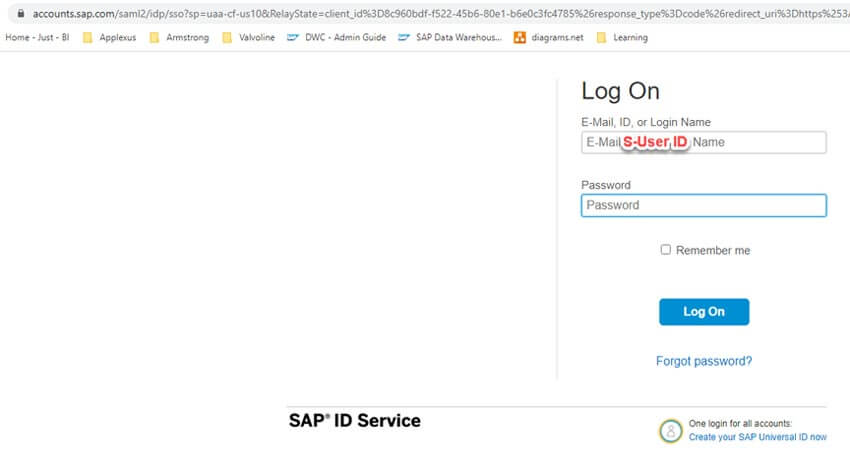
Task: Focus the E-Mail, ID, or Login Name field
Action: (704, 143)
